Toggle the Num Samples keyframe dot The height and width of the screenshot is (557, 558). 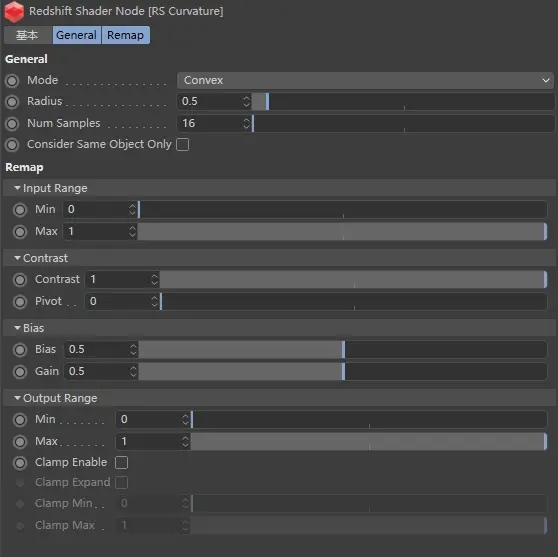point(12,124)
